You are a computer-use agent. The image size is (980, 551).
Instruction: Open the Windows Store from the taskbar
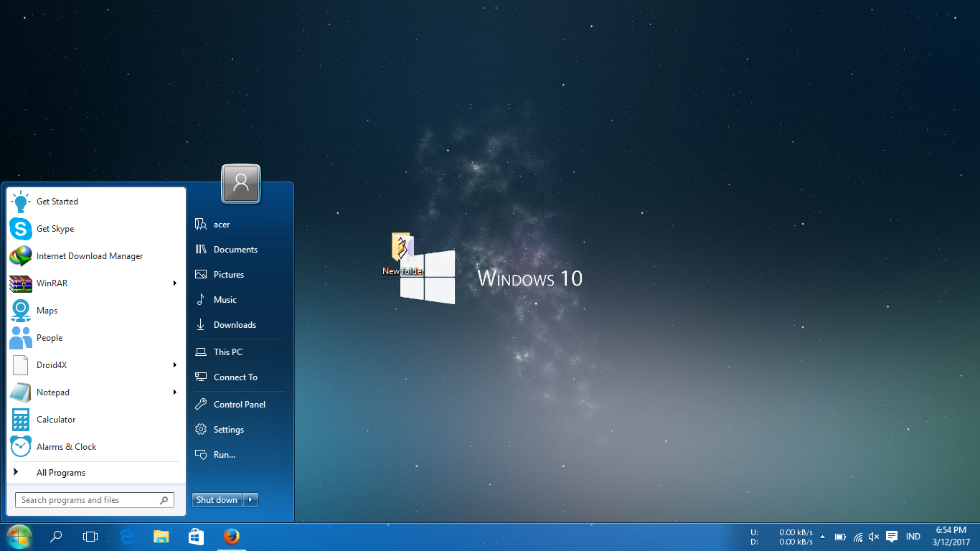196,537
